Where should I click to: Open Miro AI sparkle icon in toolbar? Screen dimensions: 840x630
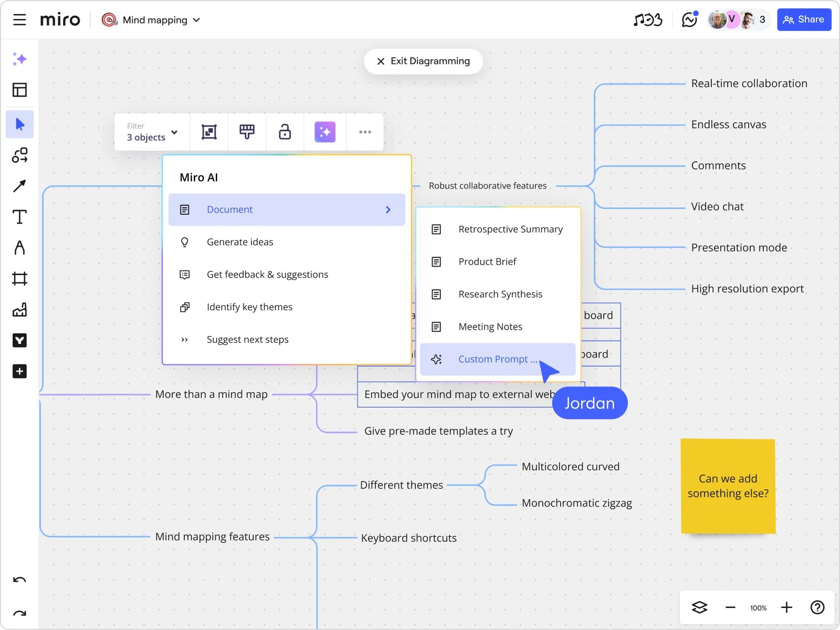pyautogui.click(x=325, y=132)
